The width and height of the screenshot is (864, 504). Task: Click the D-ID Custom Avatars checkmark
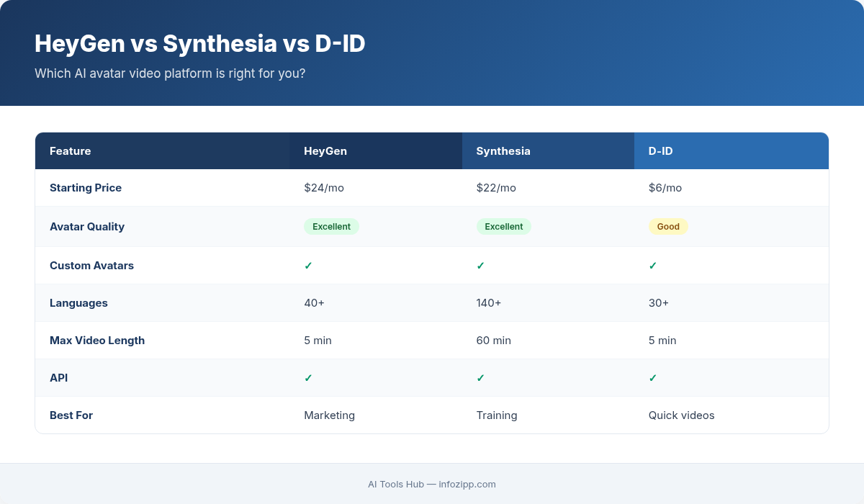[x=653, y=265]
